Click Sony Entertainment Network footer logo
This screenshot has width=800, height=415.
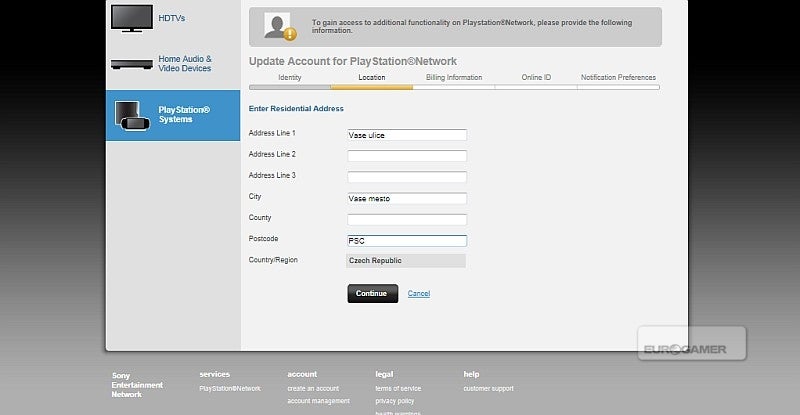point(137,385)
